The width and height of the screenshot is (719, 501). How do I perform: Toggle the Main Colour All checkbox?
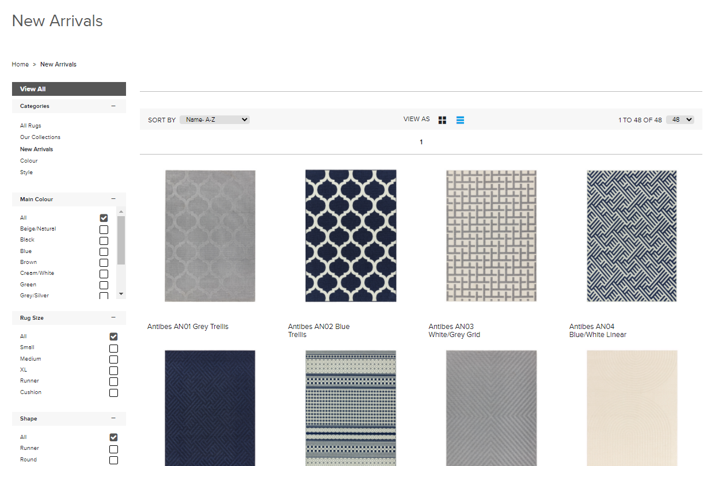pos(104,218)
